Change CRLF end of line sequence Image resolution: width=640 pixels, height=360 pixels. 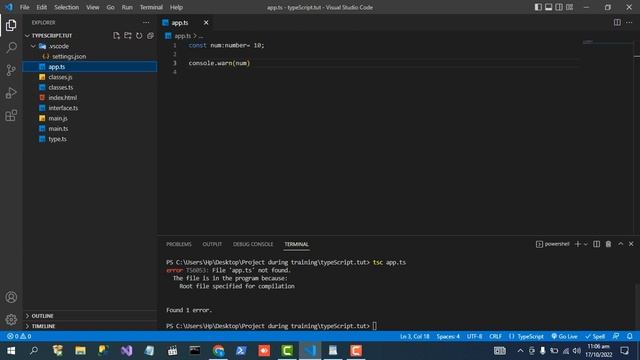pyautogui.click(x=496, y=336)
